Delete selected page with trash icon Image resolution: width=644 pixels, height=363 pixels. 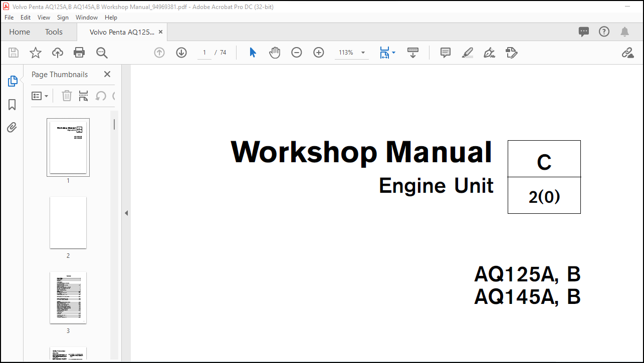(67, 96)
